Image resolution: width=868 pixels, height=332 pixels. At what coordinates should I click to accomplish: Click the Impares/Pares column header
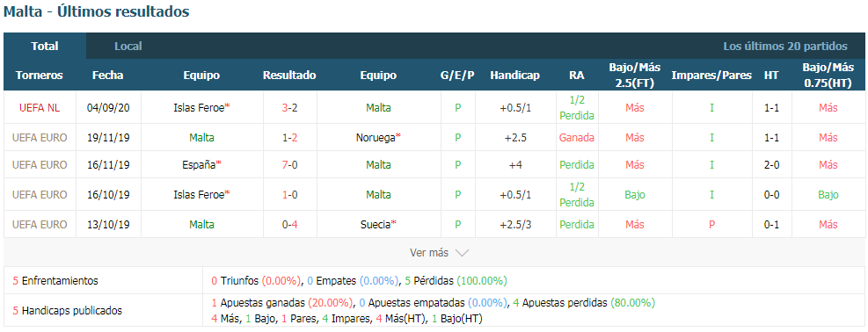point(711,76)
